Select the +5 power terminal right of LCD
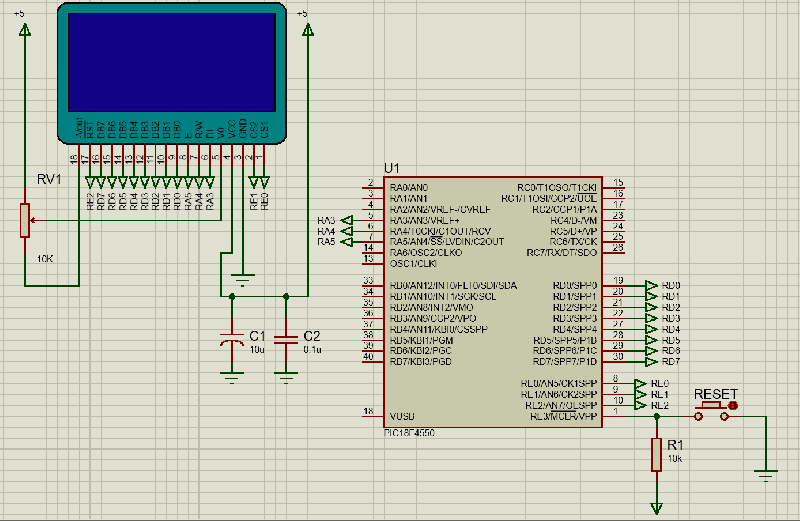This screenshot has width=800, height=521. [308, 30]
